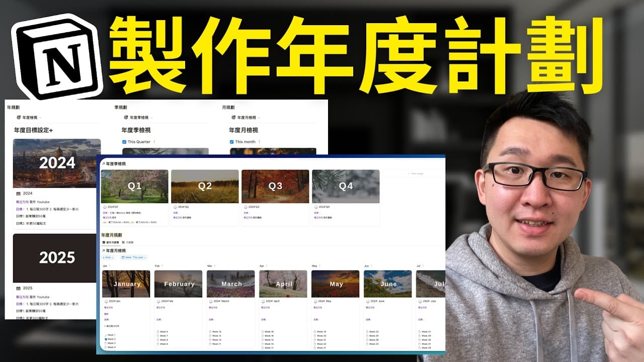Click the external-link arrow beside 年度季檢視

point(103,163)
